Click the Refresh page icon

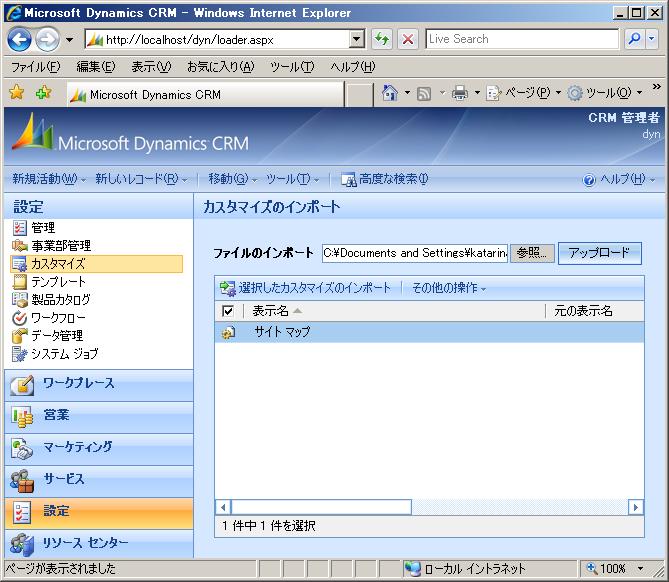click(381, 39)
